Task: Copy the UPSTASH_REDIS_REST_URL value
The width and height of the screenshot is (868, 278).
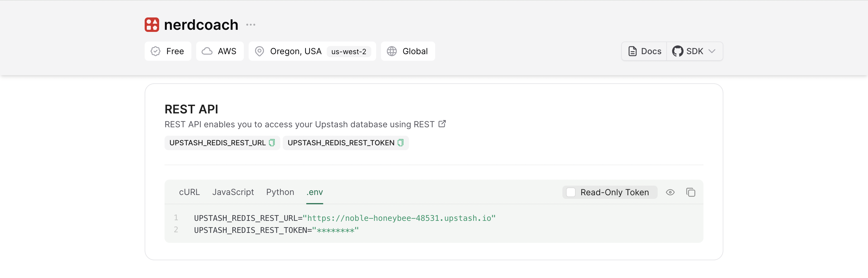Action: pyautogui.click(x=272, y=143)
